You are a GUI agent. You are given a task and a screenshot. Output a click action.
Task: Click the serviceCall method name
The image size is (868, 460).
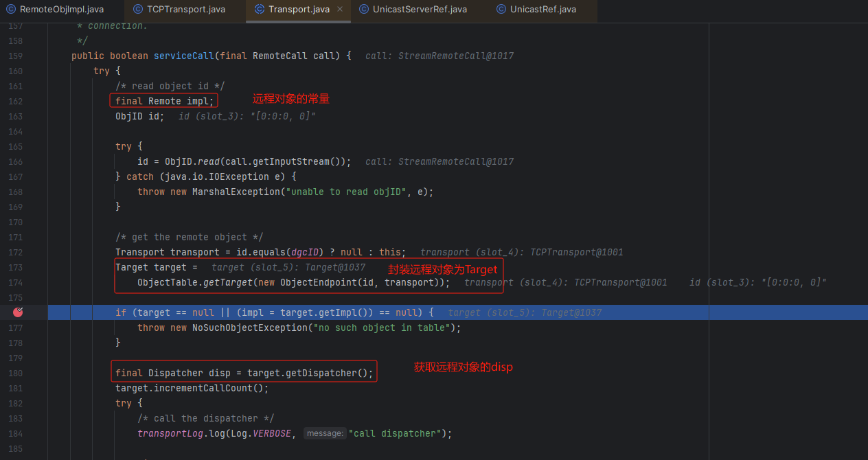183,56
